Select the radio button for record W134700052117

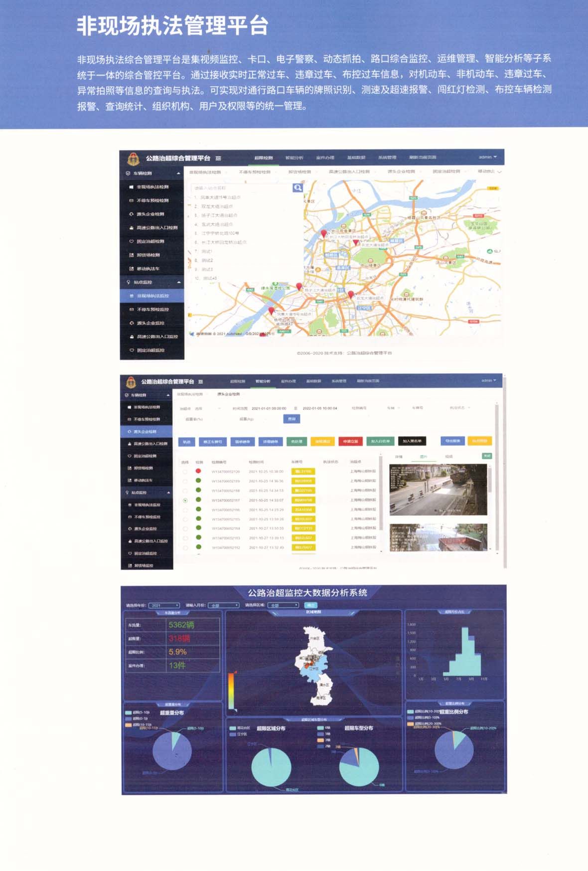(x=185, y=500)
